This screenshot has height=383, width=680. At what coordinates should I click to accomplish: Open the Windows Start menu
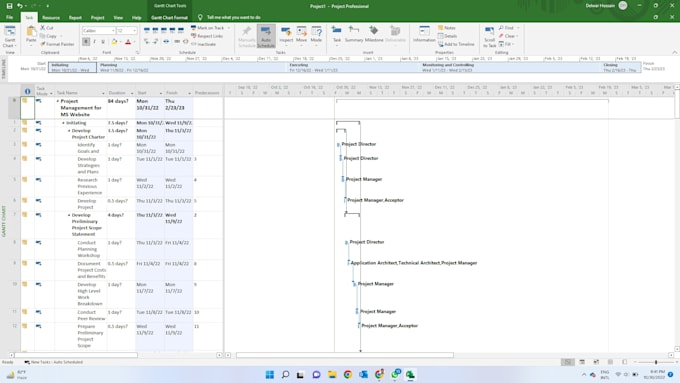(269, 374)
